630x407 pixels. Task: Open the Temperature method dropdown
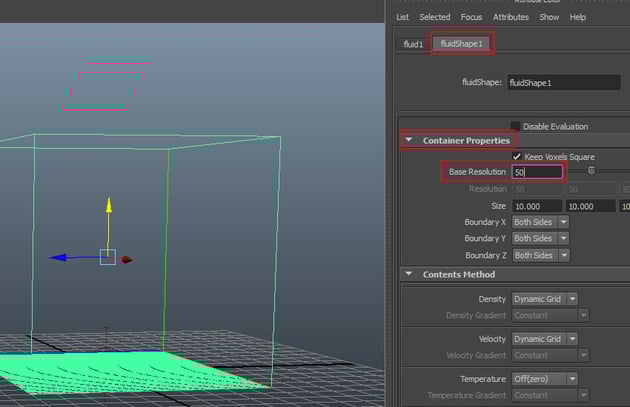click(x=545, y=379)
